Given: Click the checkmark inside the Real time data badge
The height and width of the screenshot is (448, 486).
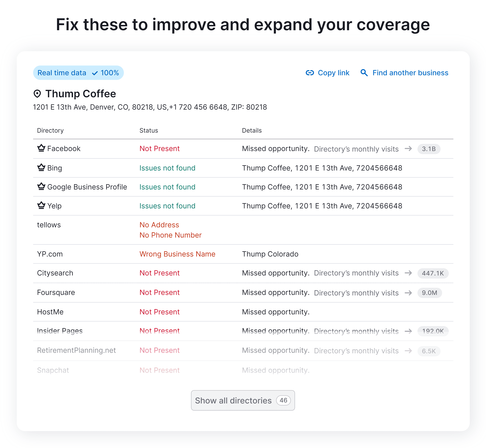Looking at the screenshot, I should 95,73.
